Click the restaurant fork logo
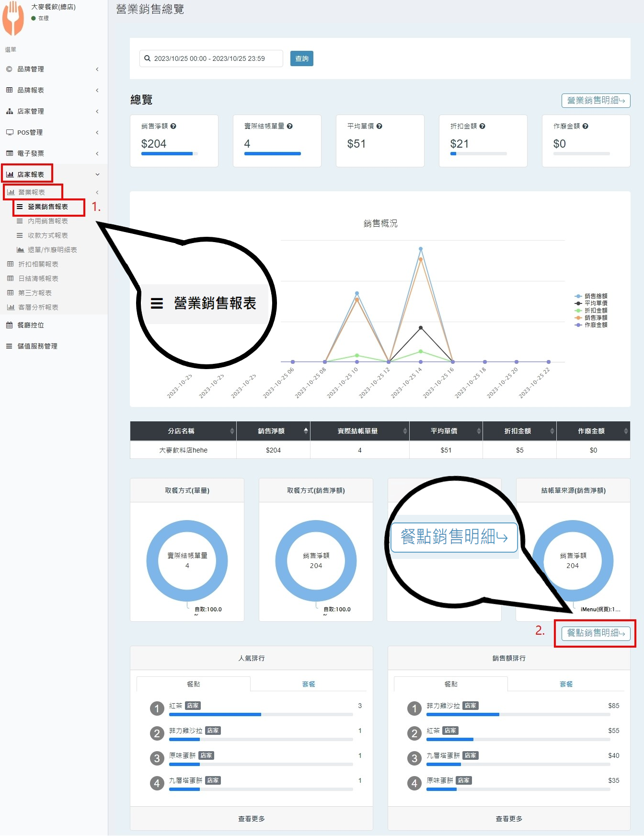 point(13,19)
